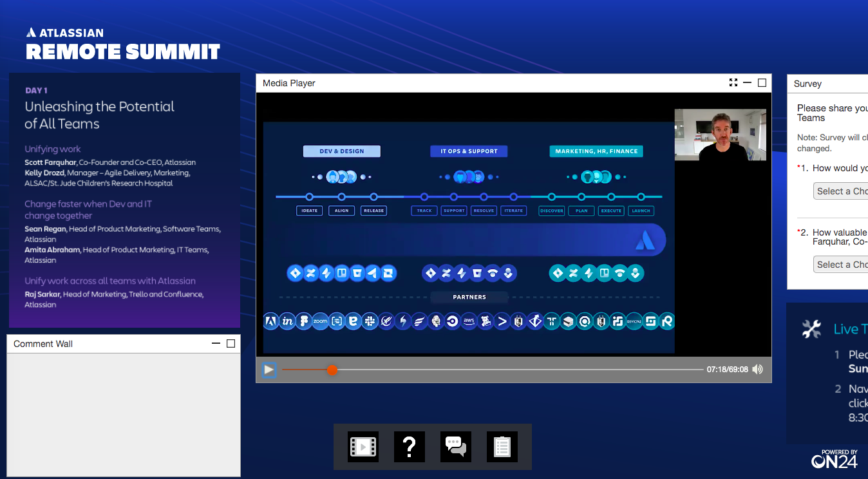Click the Zoom partner icon on the slide
Screen dimensions: 868x479
(320, 321)
